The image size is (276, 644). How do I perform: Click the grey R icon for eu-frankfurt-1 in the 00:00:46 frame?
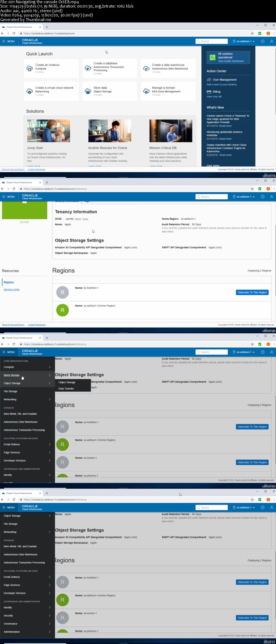pos(63,292)
